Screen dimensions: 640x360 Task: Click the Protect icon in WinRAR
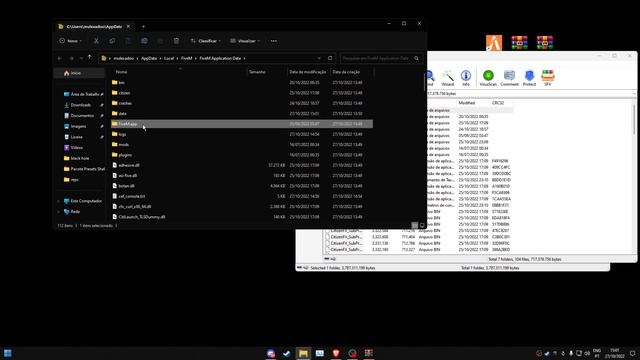pyautogui.click(x=529, y=78)
